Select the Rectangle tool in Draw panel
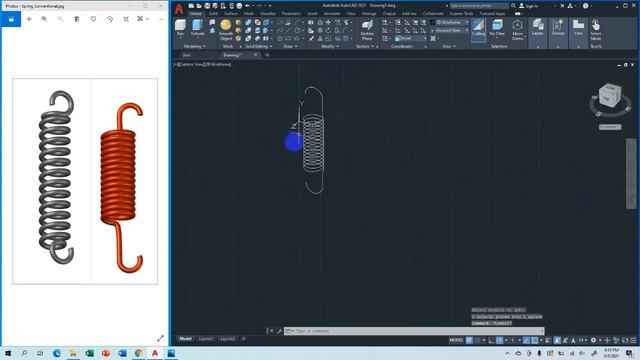The width and height of the screenshot is (640, 360). click(288, 38)
